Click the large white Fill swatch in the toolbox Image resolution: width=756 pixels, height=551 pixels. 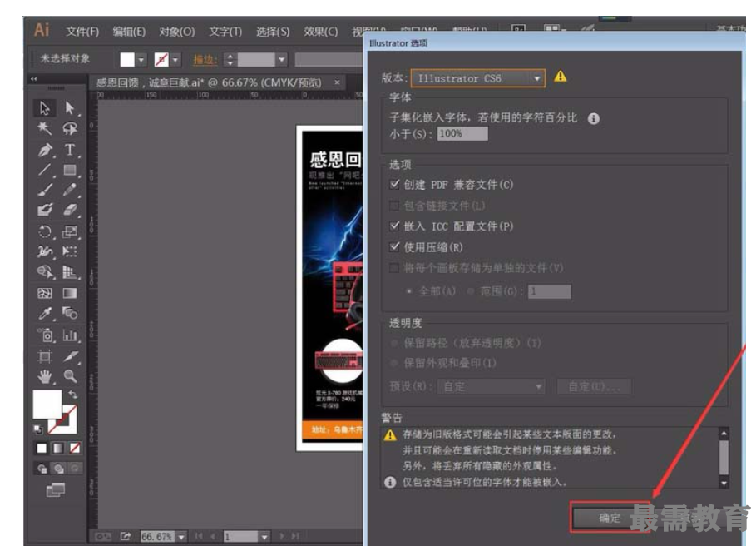[47, 405]
